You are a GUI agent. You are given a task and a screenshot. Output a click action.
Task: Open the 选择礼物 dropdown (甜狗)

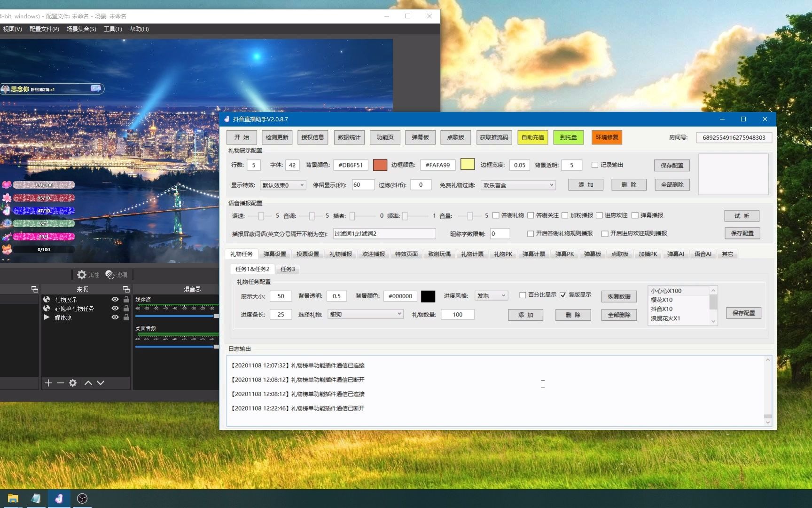click(x=366, y=314)
